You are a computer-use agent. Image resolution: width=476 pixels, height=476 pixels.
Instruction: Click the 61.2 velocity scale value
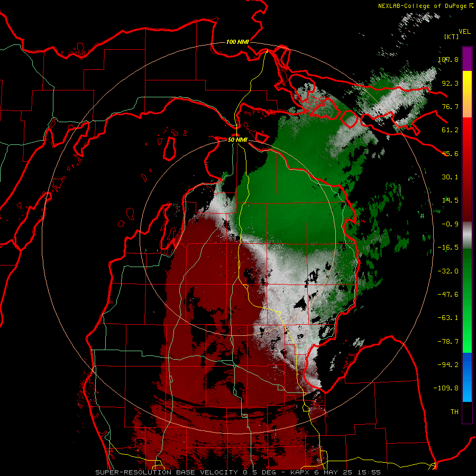[x=450, y=130]
